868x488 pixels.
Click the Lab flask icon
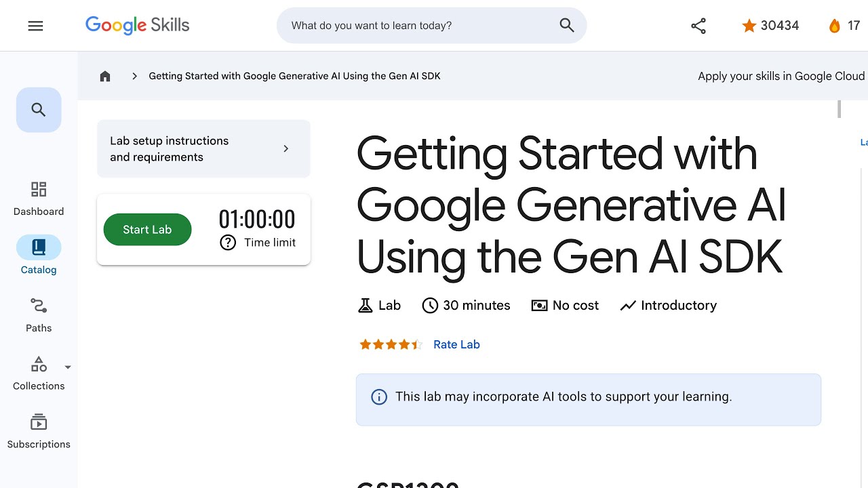point(365,306)
